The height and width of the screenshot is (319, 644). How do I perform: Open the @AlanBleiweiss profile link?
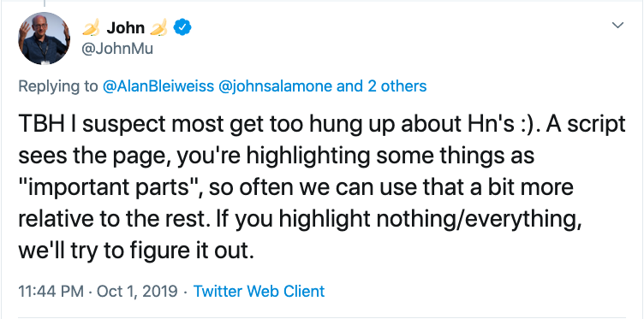coord(158,86)
